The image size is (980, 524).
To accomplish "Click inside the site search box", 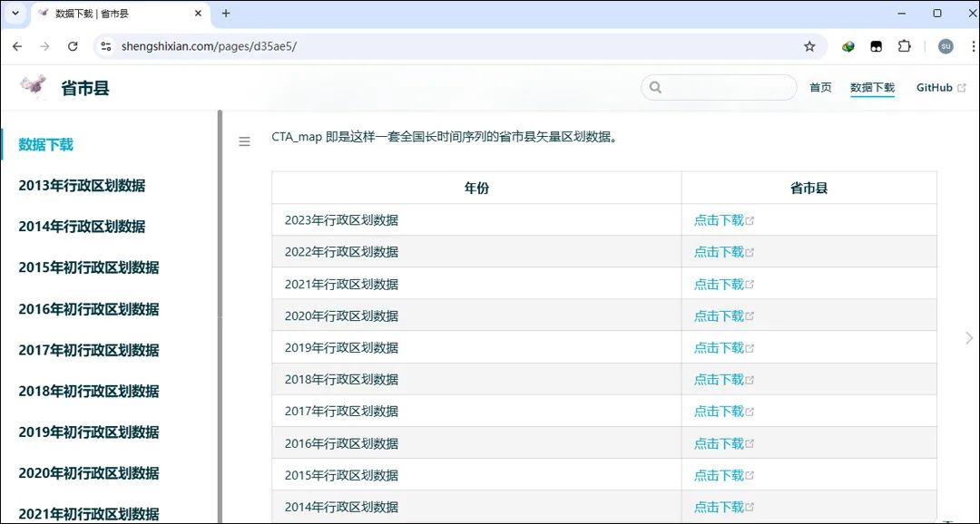I will point(719,87).
